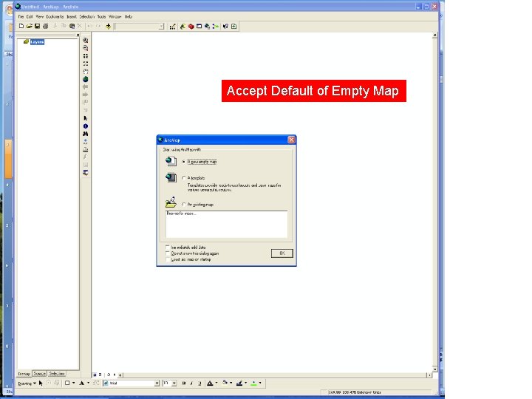Check 'Immediately add data' box
The image size is (532, 399).
pyautogui.click(x=168, y=248)
